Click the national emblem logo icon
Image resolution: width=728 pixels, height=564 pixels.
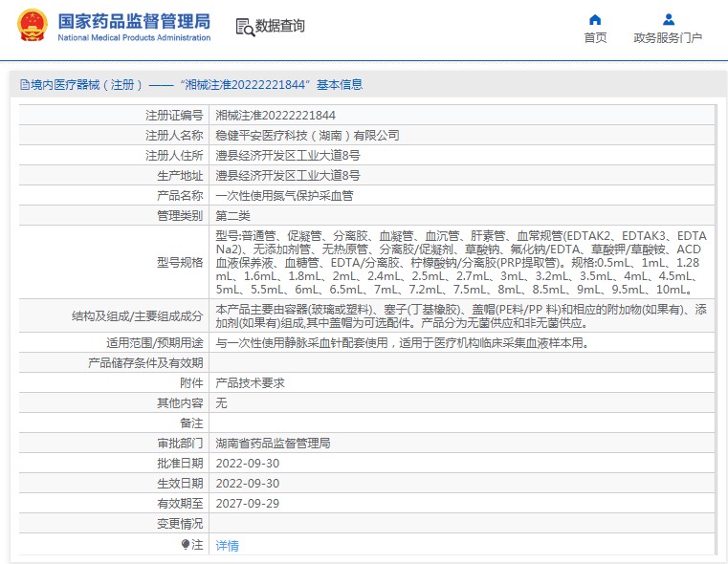click(x=32, y=26)
